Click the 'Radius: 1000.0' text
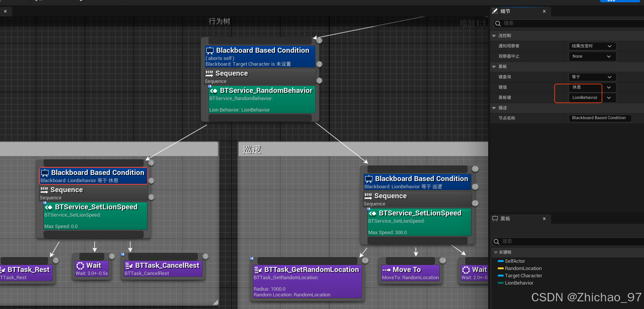 [269, 289]
